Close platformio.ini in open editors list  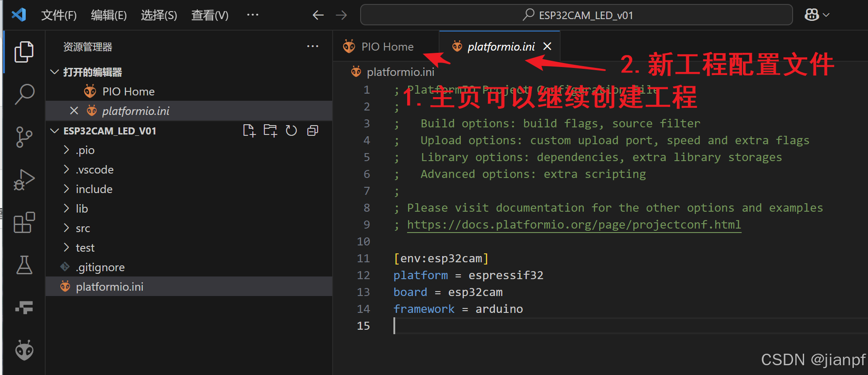[74, 111]
